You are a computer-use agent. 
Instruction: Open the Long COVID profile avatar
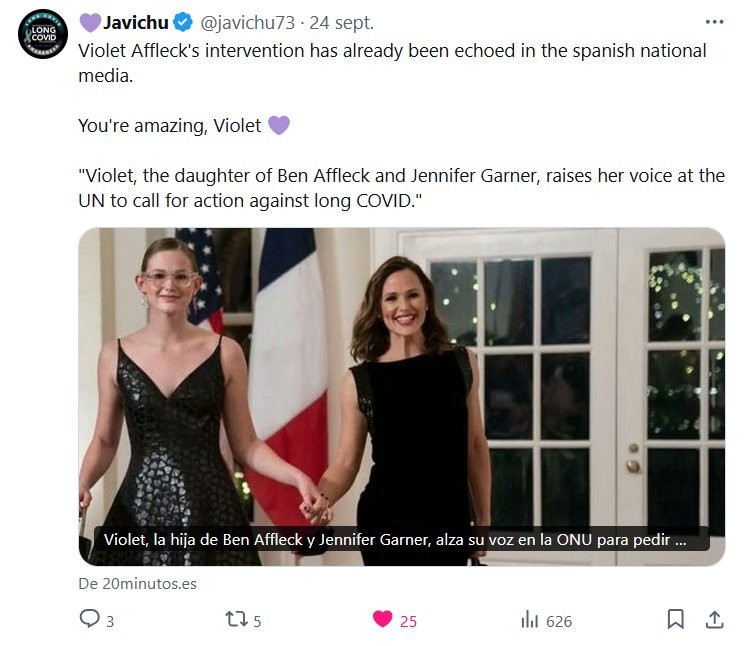pyautogui.click(x=44, y=34)
